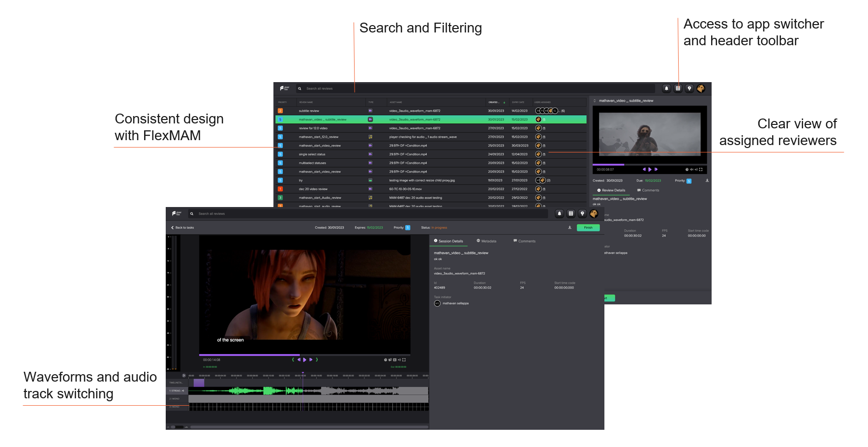Toggle volume speaker icon in main player

(399, 360)
